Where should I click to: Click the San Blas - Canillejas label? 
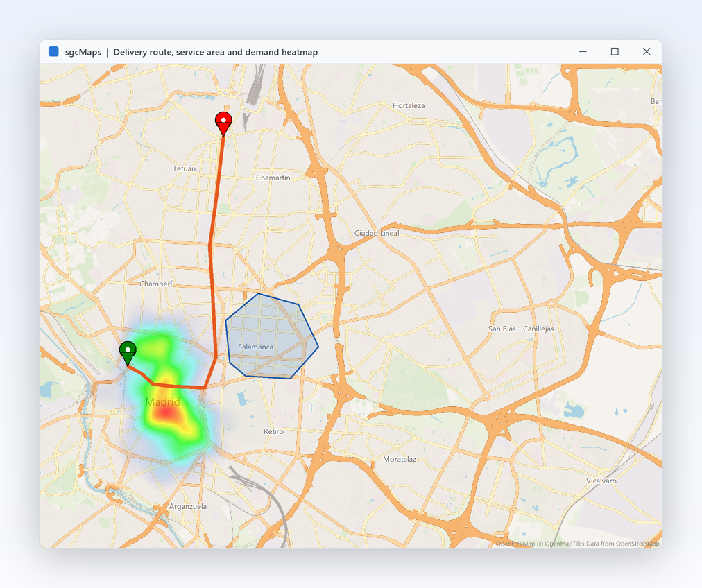pyautogui.click(x=521, y=329)
